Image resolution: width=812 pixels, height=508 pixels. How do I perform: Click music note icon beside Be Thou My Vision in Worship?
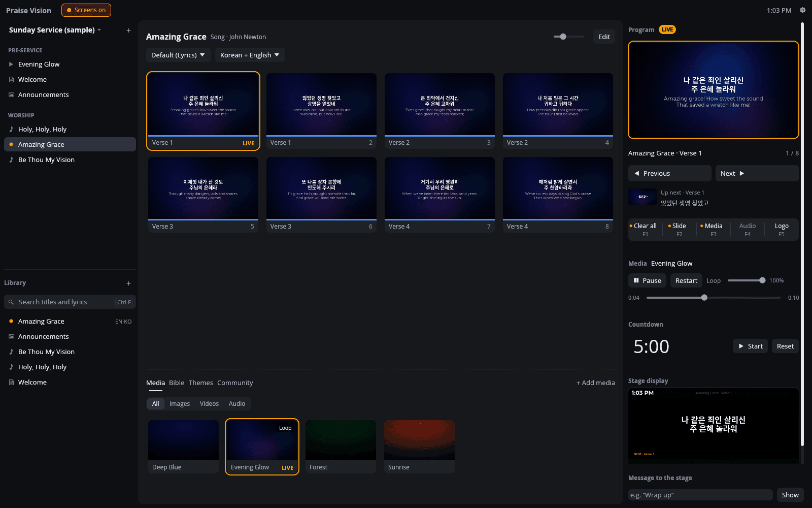tap(11, 160)
